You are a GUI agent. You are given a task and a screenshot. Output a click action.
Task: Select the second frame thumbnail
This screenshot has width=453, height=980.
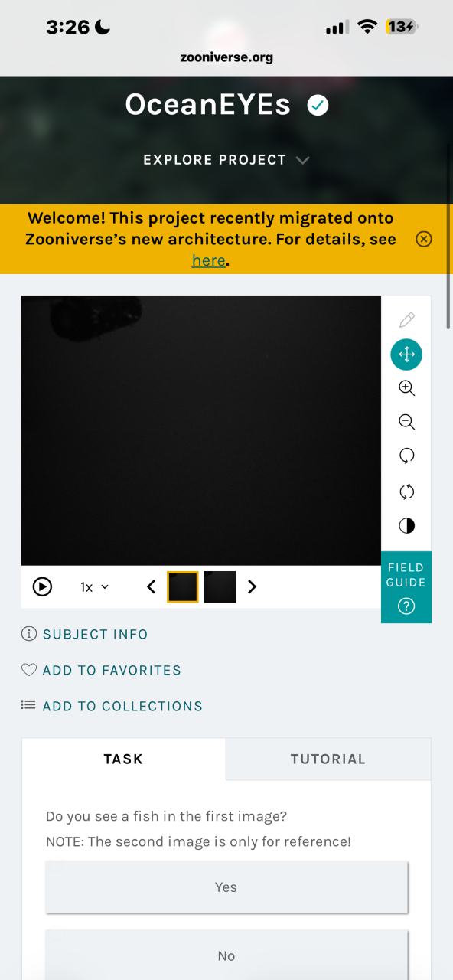[x=220, y=587]
